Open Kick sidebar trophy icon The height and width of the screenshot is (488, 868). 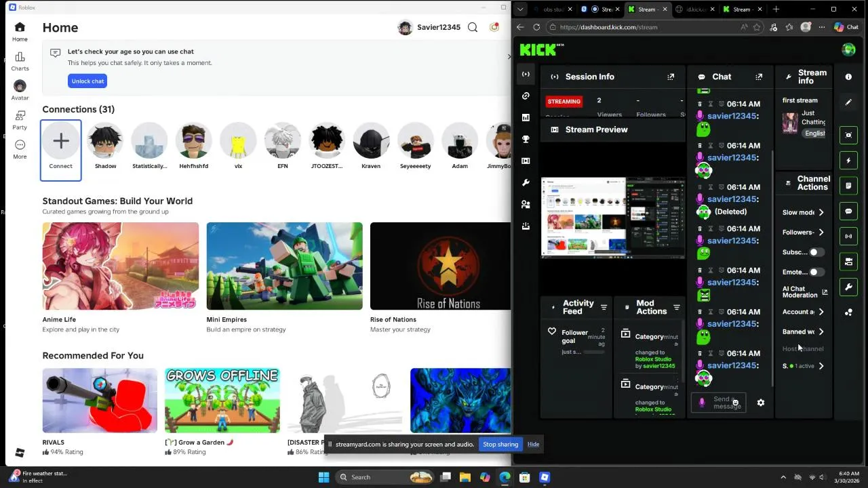526,139
